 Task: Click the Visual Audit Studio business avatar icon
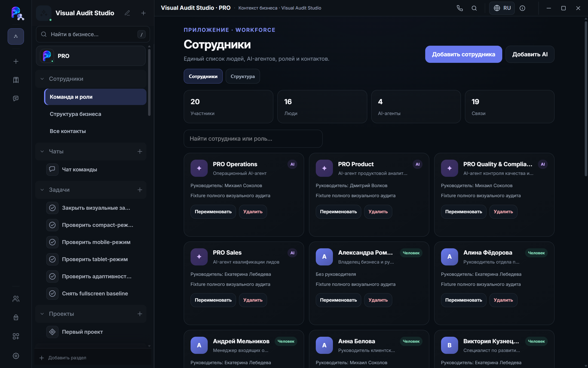point(44,13)
